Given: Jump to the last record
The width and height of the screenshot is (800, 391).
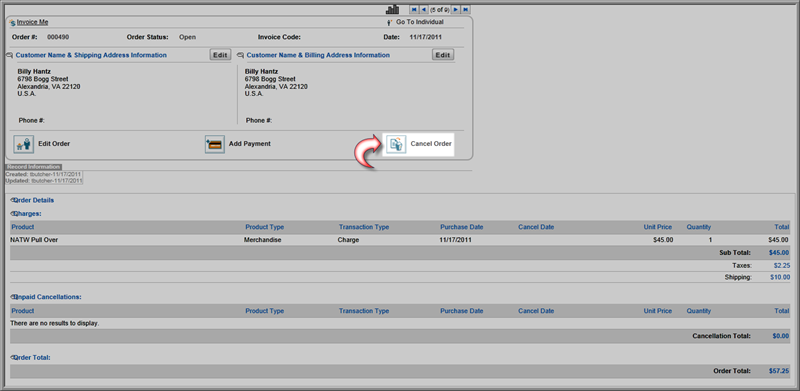Looking at the screenshot, I should click(x=465, y=9).
